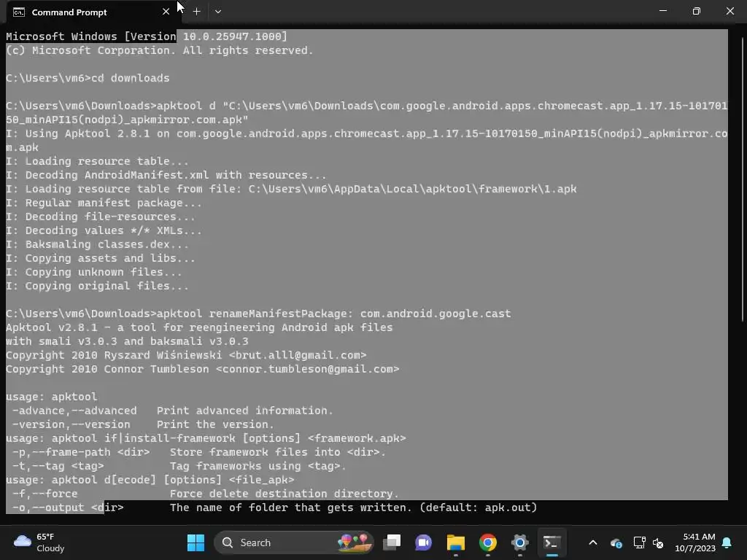Click the 'connor.tumbleson@gmail.com' copyright line

[203, 369]
